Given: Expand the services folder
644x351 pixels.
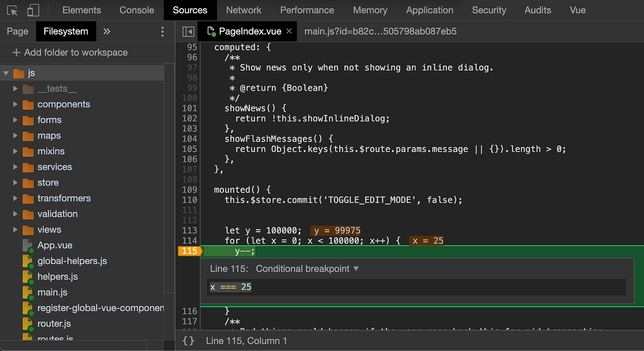Looking at the screenshot, I should point(15,167).
